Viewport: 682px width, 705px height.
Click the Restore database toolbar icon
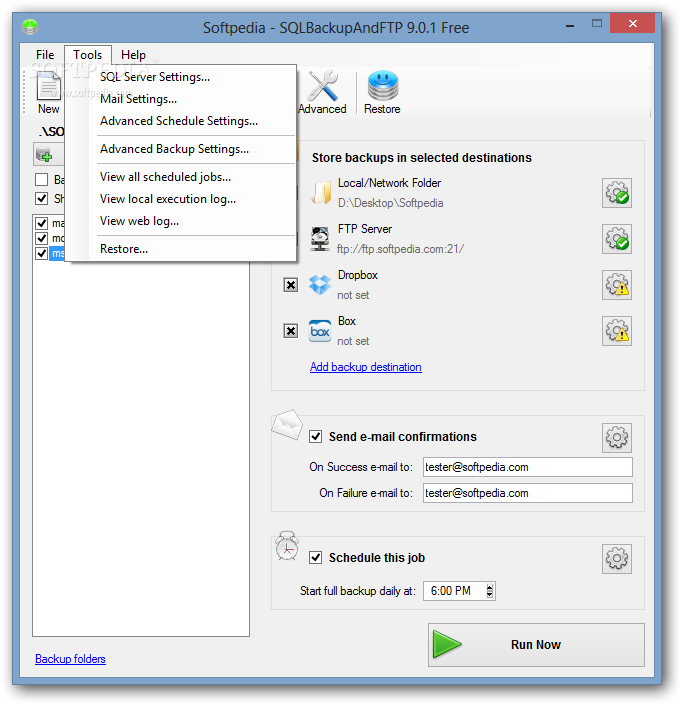tap(382, 93)
